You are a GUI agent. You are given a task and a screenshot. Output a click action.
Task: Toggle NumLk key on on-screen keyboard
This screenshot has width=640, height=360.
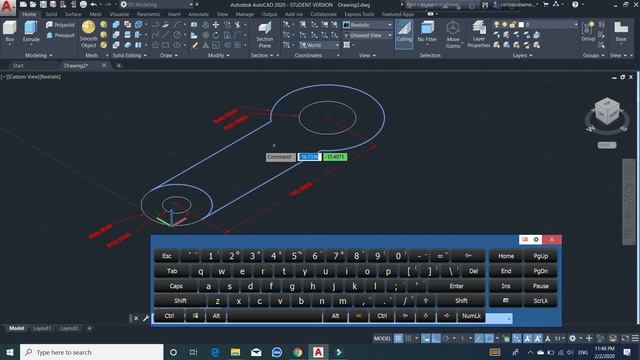click(471, 316)
